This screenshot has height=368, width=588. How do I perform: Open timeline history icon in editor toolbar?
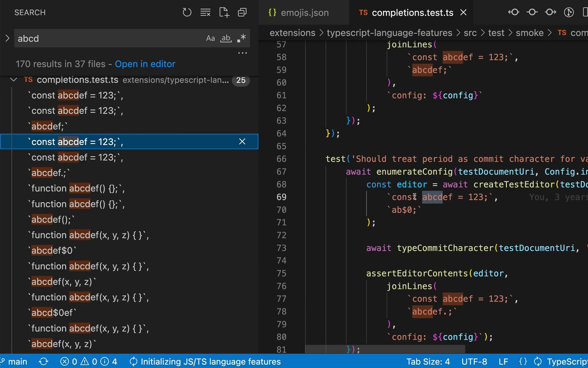coord(569,13)
